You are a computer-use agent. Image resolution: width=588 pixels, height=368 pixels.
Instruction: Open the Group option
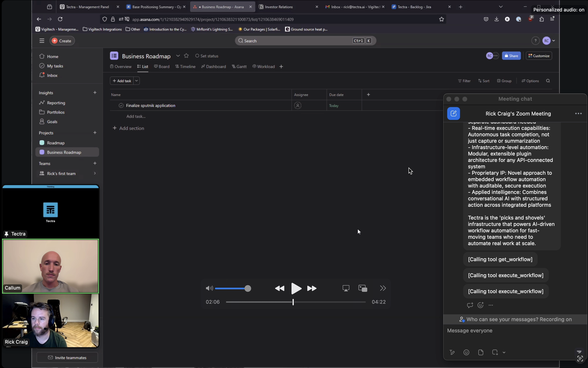[x=504, y=81]
